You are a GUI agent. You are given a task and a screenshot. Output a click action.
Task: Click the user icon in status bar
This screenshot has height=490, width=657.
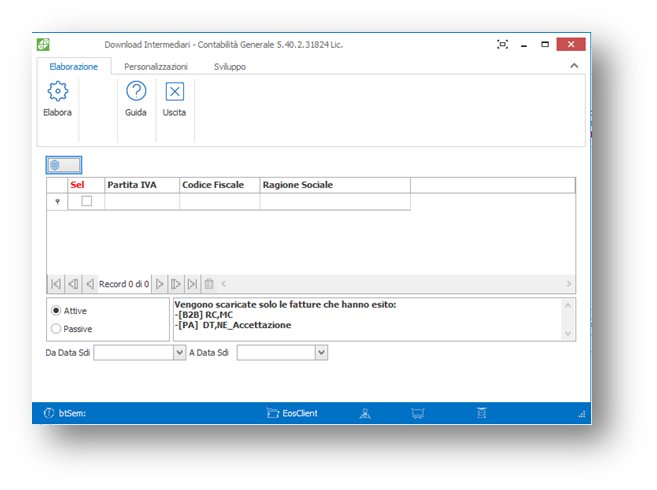click(365, 414)
